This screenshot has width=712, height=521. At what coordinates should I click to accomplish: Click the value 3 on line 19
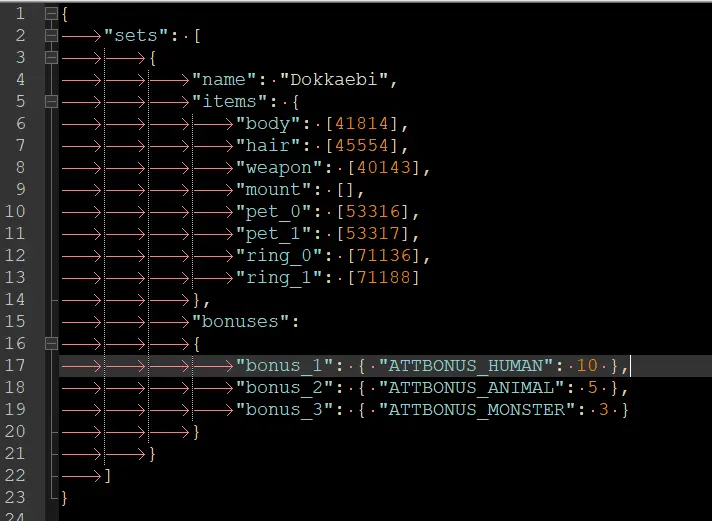coord(603,410)
